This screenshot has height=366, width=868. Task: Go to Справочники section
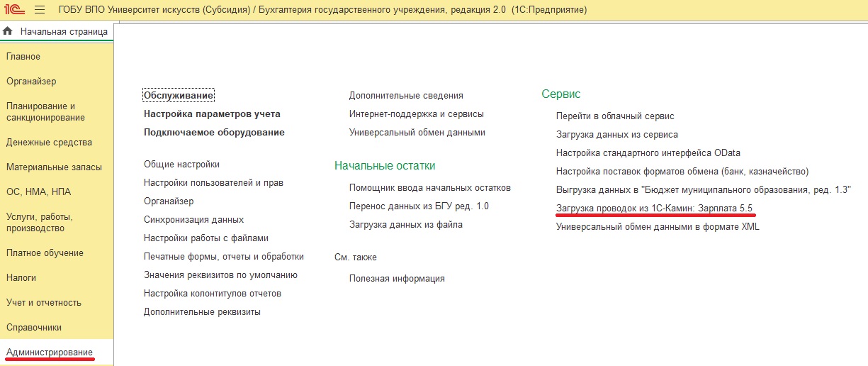click(34, 328)
